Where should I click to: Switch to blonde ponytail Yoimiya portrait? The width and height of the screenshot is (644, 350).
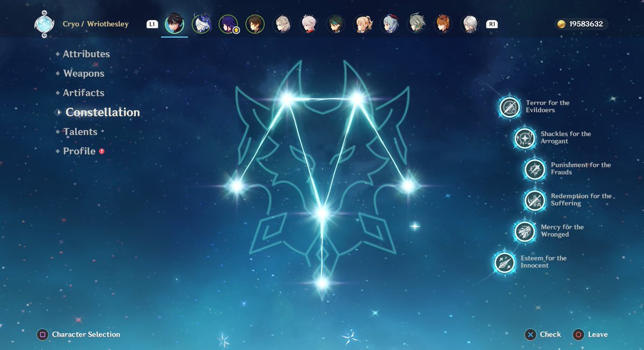pos(363,24)
